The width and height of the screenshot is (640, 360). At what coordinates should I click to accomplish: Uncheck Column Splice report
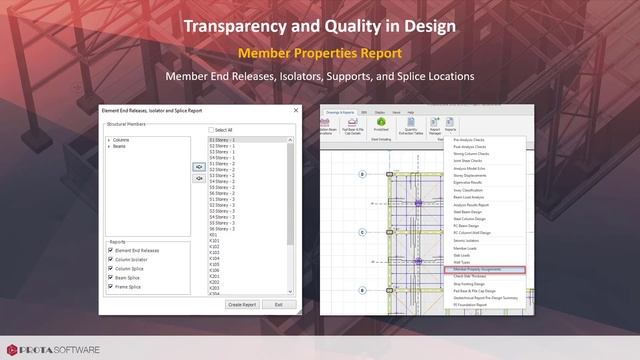[x=110, y=268]
